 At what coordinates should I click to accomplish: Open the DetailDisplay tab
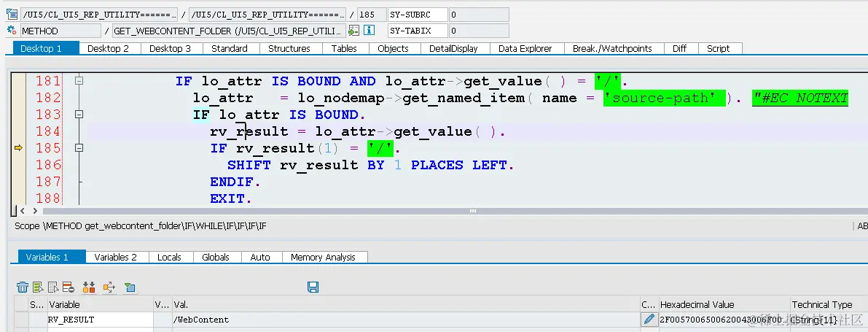tap(453, 48)
